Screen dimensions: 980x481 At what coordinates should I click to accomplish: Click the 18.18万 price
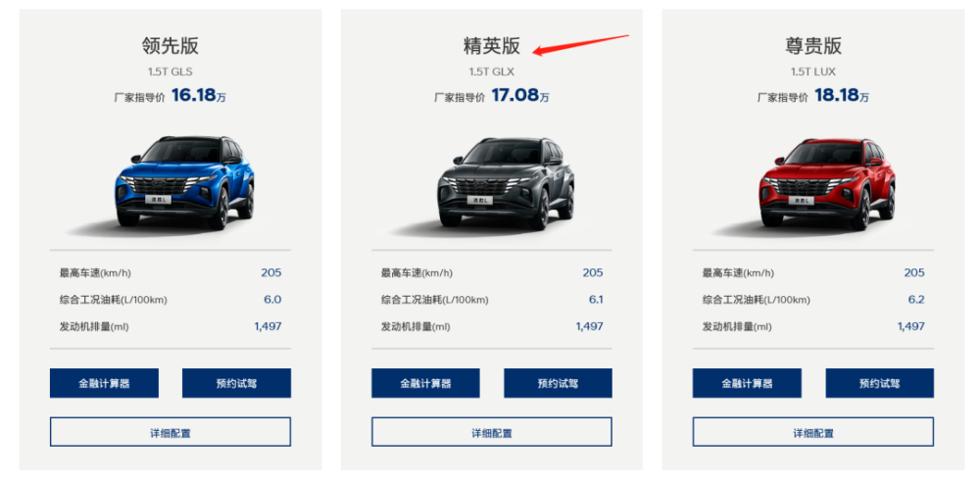coord(841,96)
